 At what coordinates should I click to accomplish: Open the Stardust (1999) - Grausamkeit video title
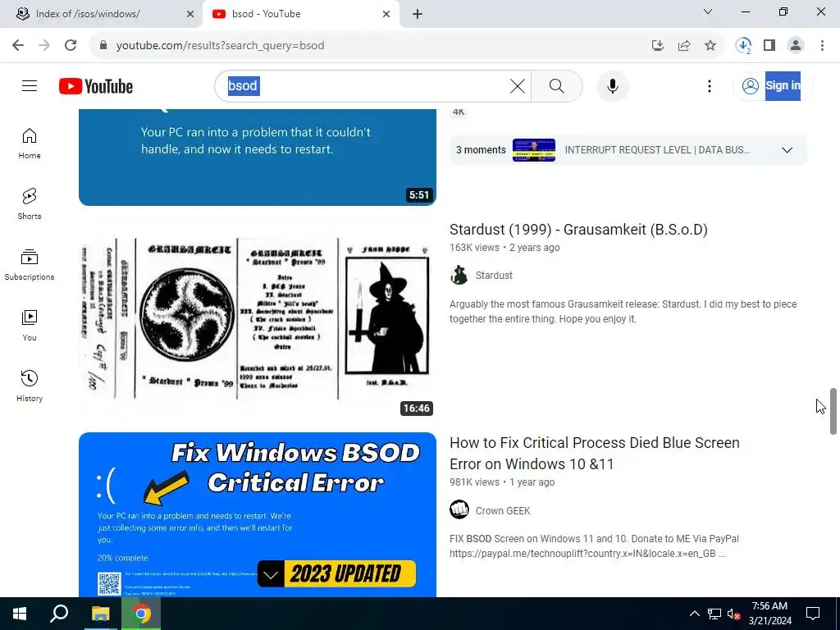(578, 230)
